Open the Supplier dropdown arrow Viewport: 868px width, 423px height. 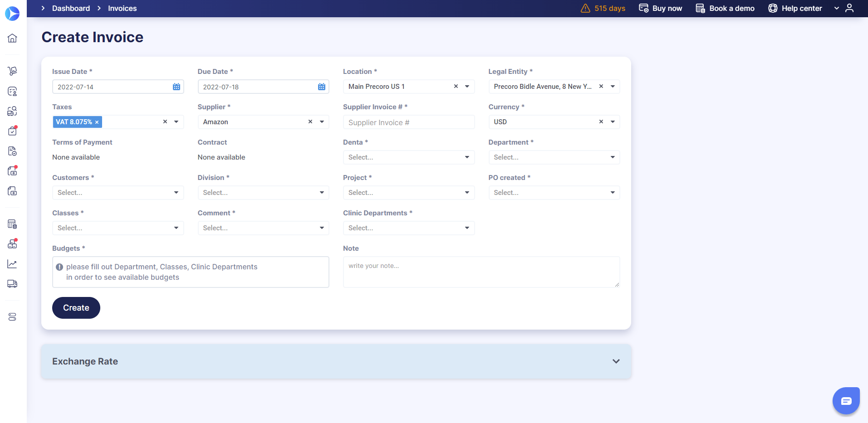322,122
